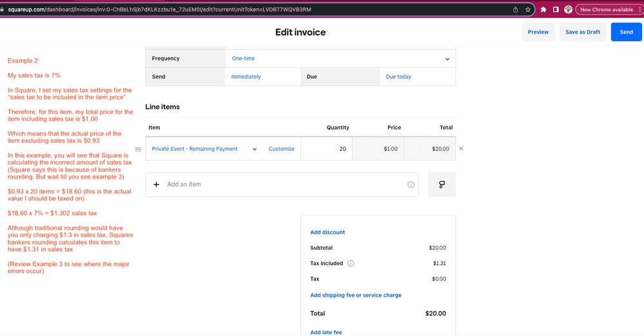Click the Due today selector
The width and height of the screenshot is (644, 336).
398,77
